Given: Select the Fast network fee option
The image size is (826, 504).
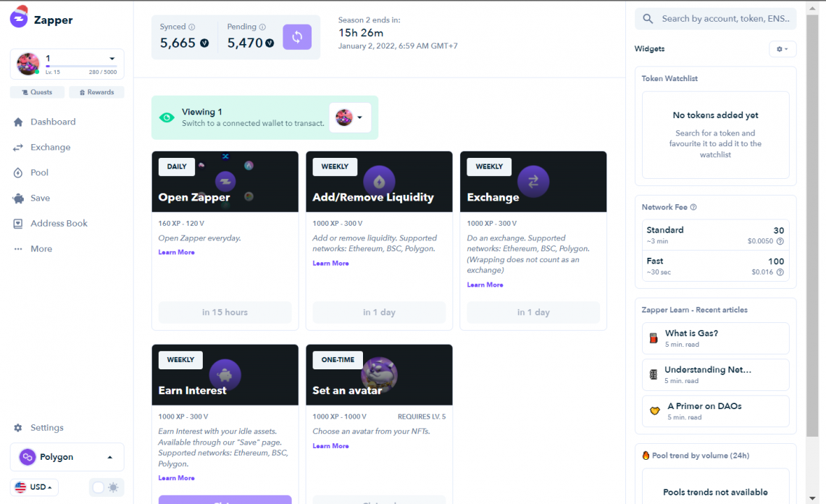Looking at the screenshot, I should click(x=715, y=266).
